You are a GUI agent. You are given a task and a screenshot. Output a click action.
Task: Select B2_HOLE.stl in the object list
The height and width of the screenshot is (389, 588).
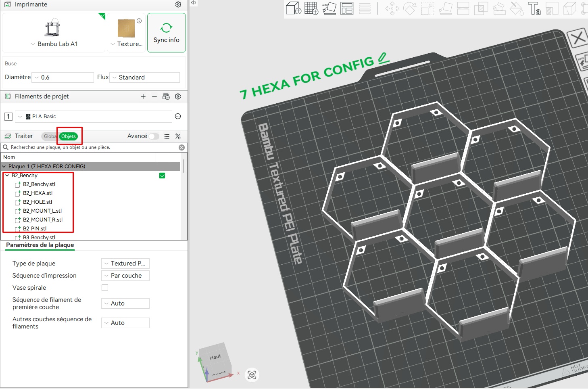(38, 202)
